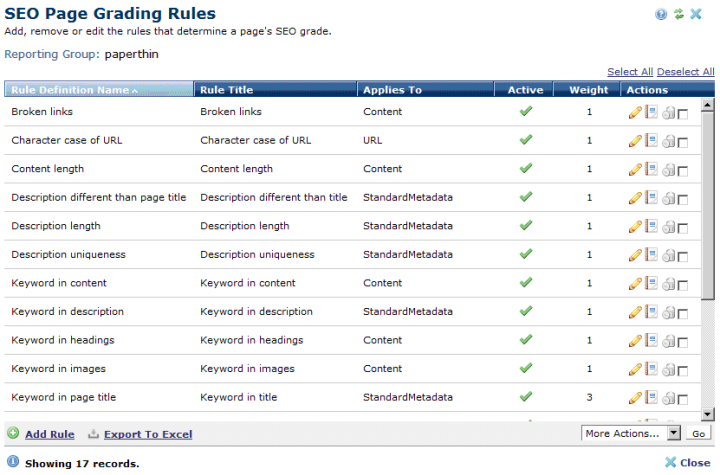This screenshot has height=475, width=720.
Task: Click the green active checkmark for Keyword in content
Action: coord(525,283)
